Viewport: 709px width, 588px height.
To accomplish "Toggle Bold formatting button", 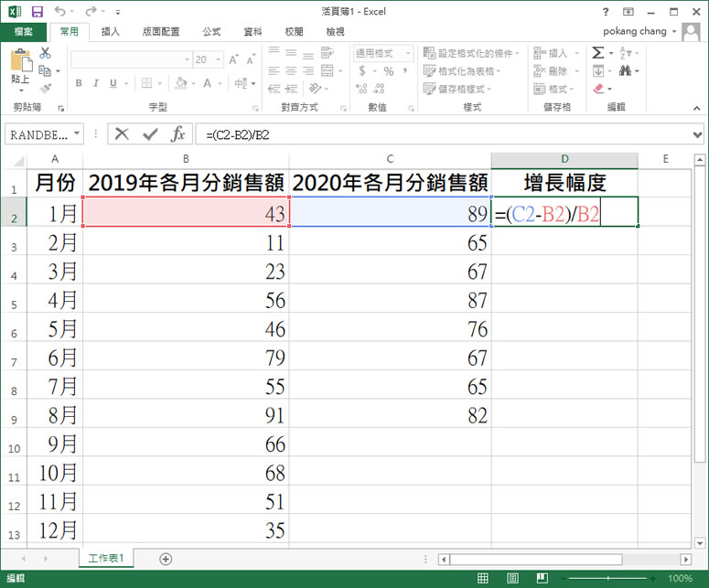I will [79, 83].
